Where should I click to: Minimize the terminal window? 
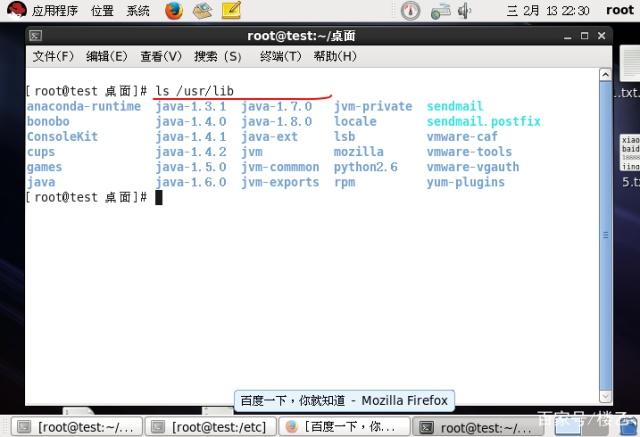click(x=567, y=36)
